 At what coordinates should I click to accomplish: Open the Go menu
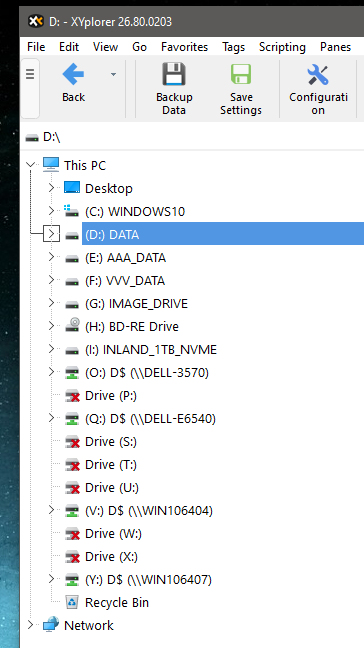click(139, 47)
